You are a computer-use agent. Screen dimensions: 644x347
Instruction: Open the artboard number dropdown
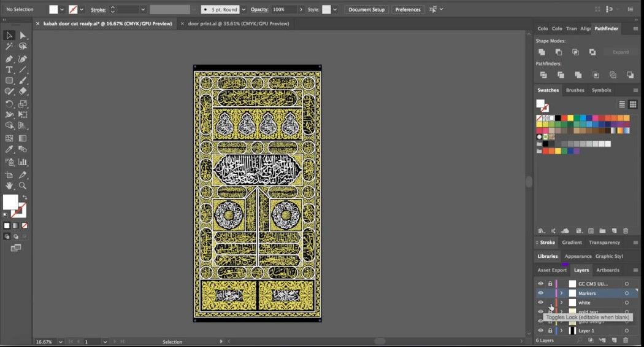pyautogui.click(x=105, y=341)
